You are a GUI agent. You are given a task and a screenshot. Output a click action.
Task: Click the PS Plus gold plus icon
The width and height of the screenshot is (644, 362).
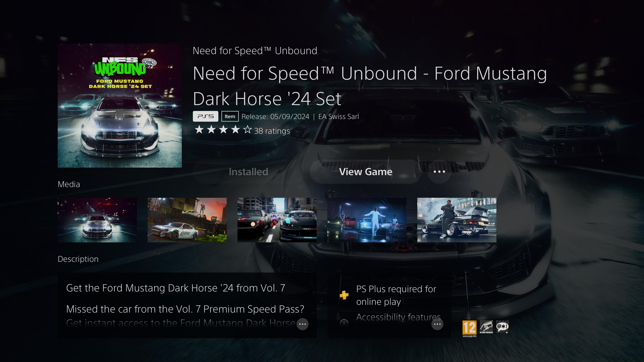[344, 295]
